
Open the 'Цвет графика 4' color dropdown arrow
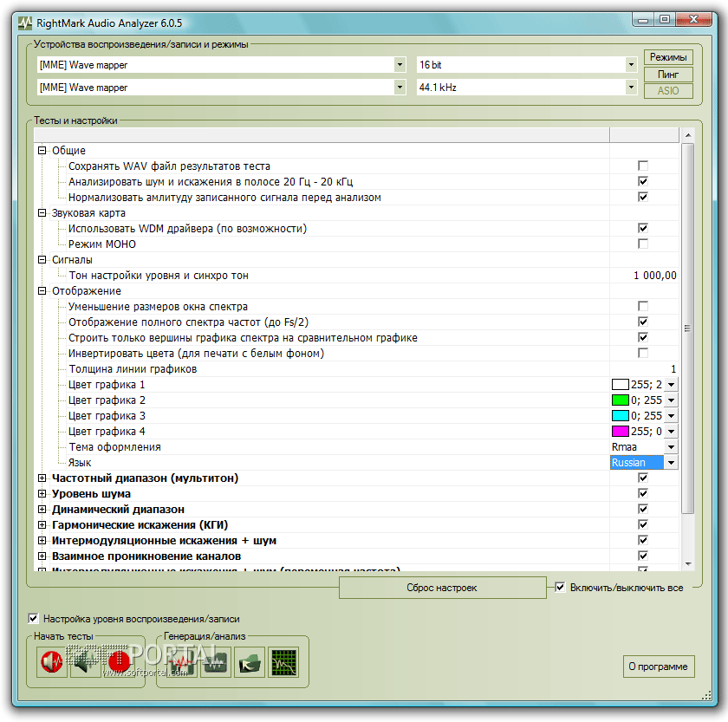point(671,432)
